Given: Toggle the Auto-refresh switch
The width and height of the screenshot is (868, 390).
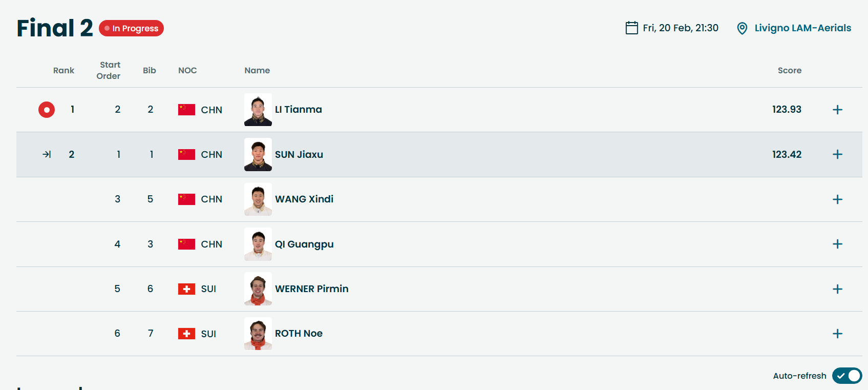Looking at the screenshot, I should click(x=846, y=376).
